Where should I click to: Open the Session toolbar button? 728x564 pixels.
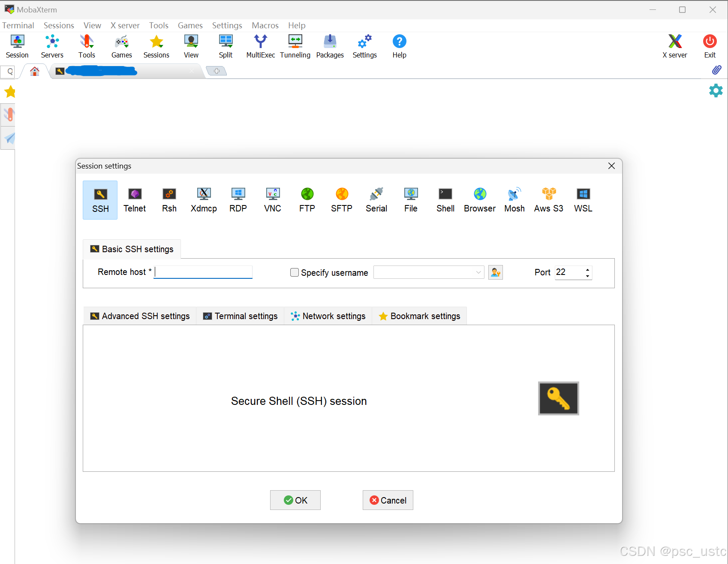pos(17,46)
